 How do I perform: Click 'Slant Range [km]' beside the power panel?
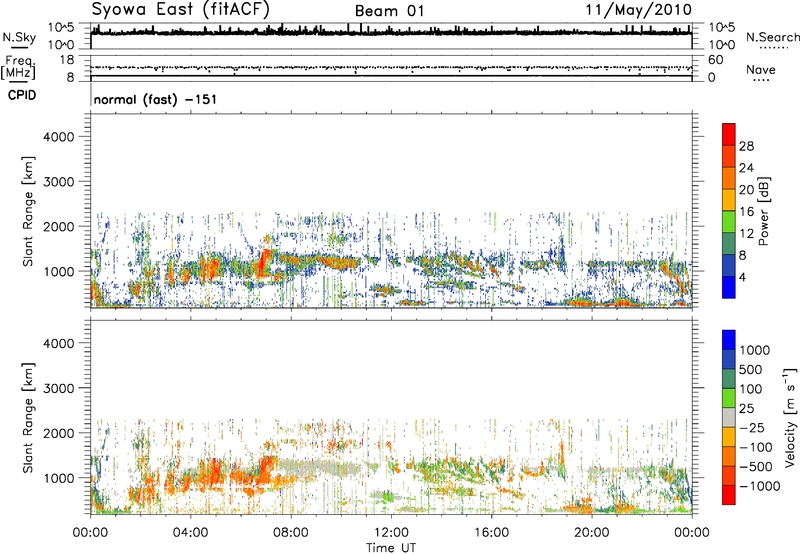tap(28, 212)
